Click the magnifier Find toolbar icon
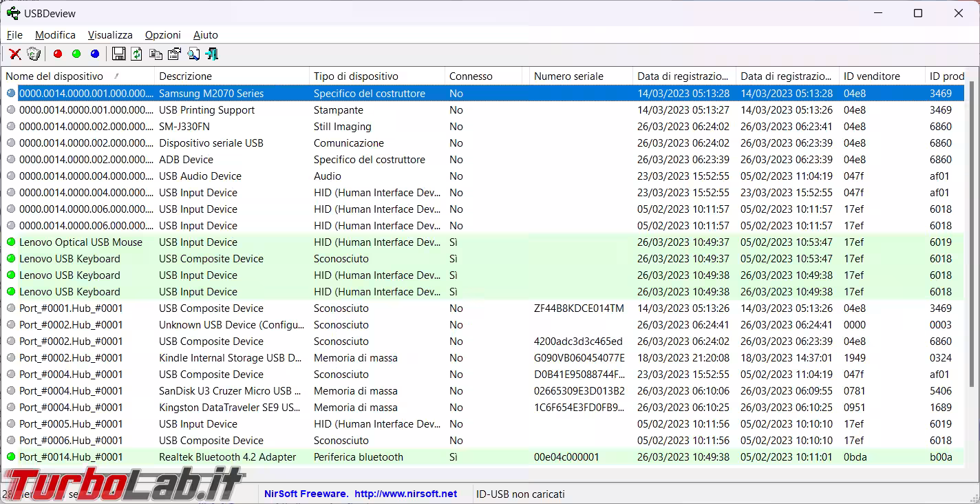The image size is (980, 504). 193,54
